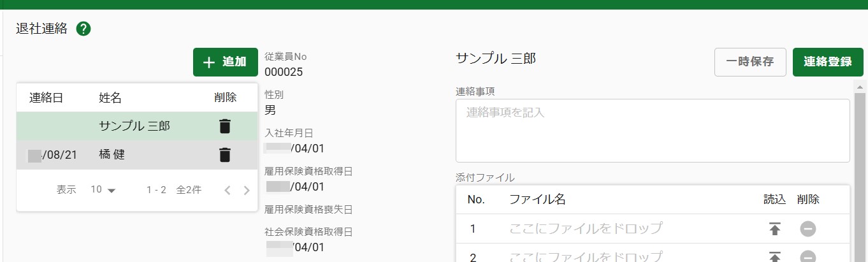Remove file in row 1
Screen dimensions: 868x262
click(x=808, y=229)
